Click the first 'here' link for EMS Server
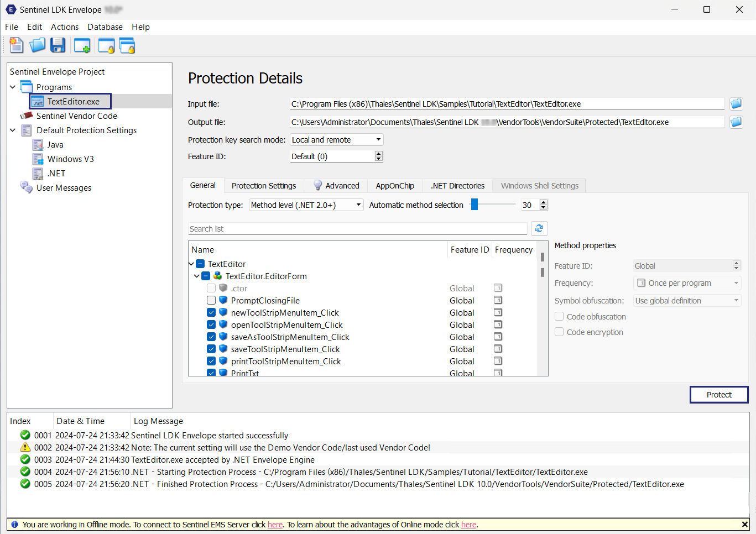756x534 pixels. pos(275,525)
